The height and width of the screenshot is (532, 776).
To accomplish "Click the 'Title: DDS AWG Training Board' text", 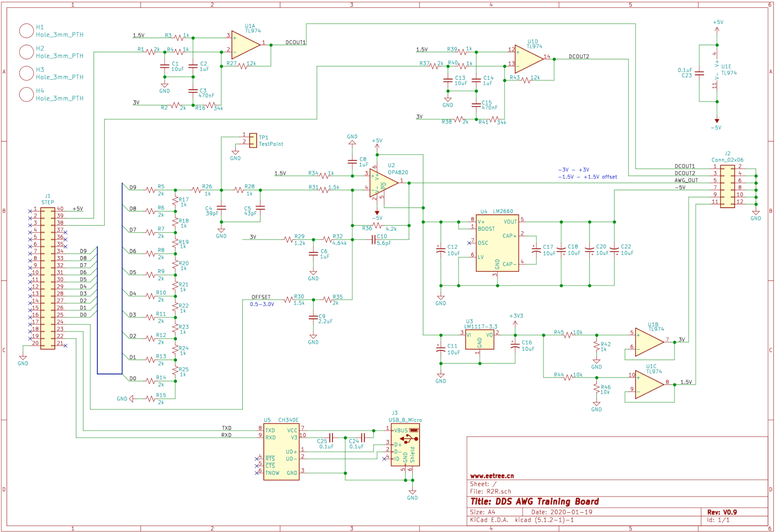I will click(535, 502).
